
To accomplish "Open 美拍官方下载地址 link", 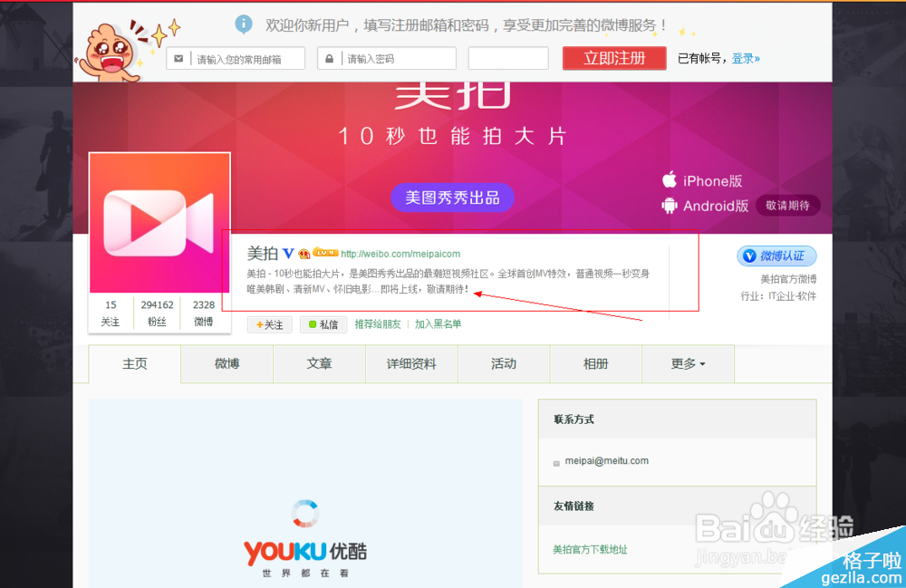I will (590, 549).
